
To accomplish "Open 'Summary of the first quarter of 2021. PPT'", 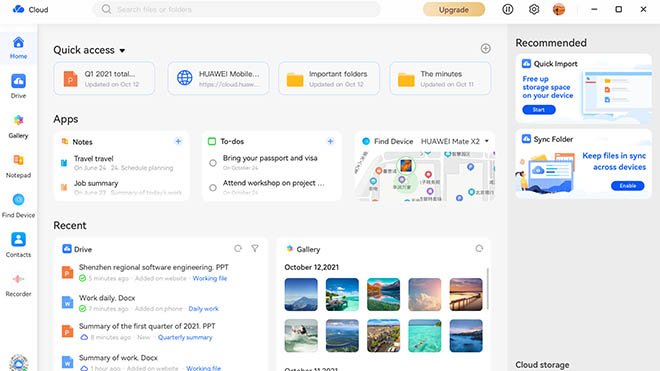I will coord(147,326).
